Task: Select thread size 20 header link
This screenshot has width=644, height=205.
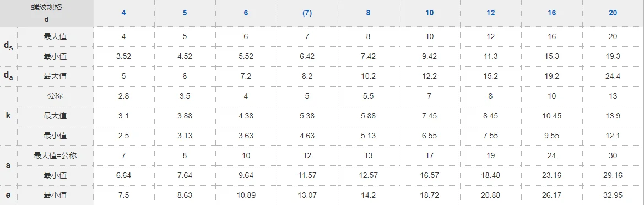Action: (613, 13)
